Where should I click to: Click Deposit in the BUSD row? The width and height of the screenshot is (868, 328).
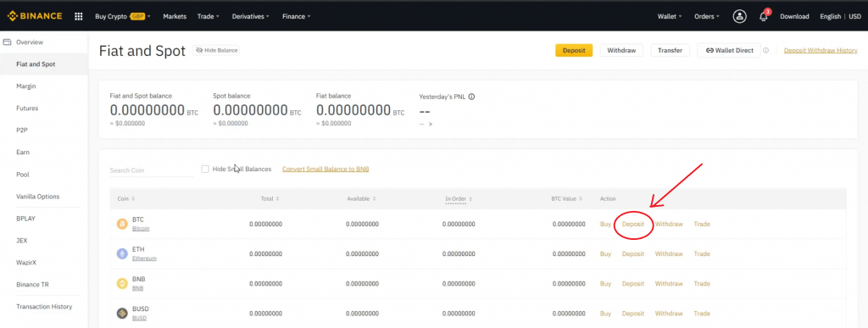(x=632, y=314)
